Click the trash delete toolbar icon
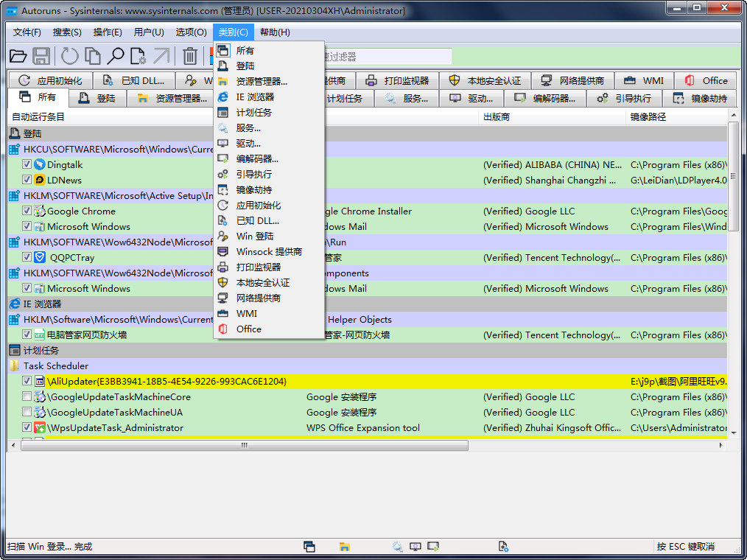Screen dimensions: 747x560 point(189,56)
